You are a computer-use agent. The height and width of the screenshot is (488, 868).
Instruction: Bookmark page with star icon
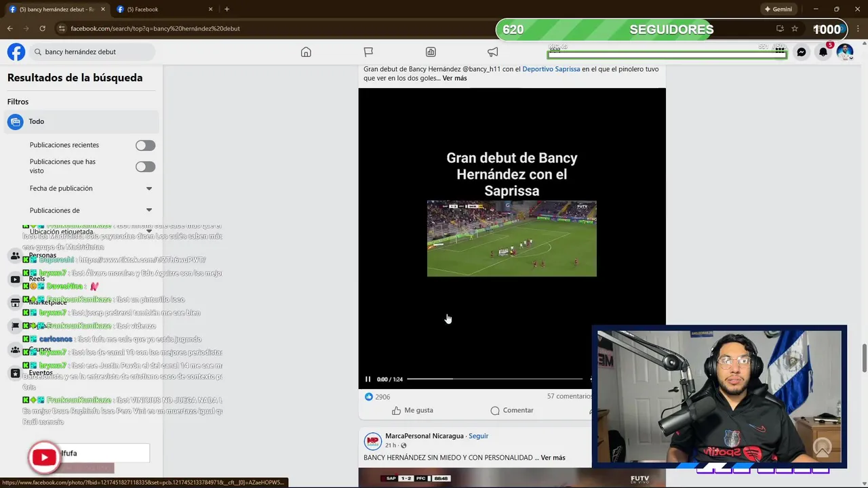point(795,28)
